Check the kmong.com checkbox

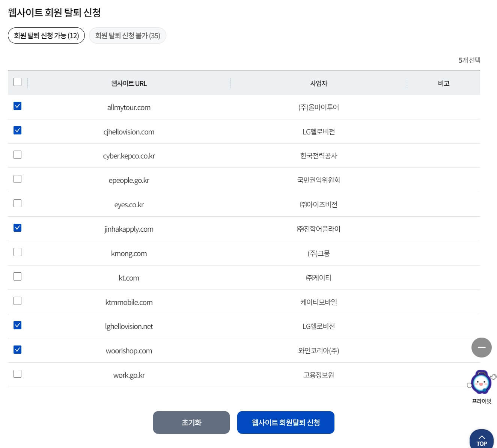17,252
